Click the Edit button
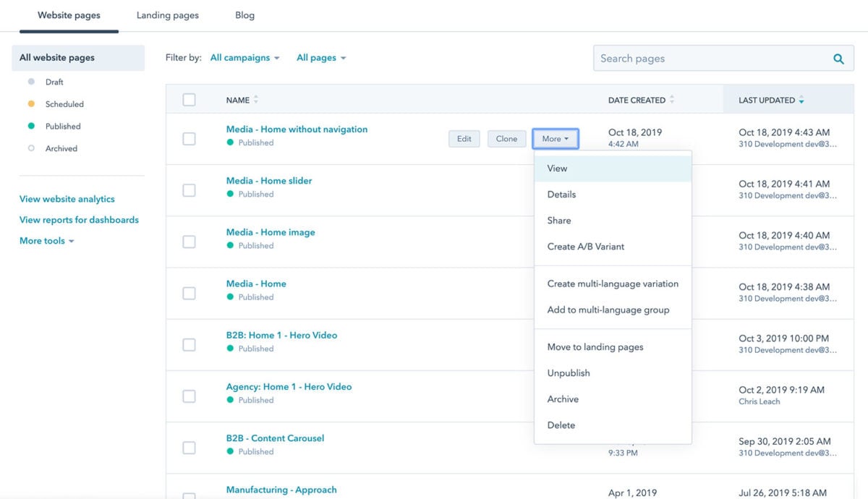This screenshot has height=499, width=868. 464,139
